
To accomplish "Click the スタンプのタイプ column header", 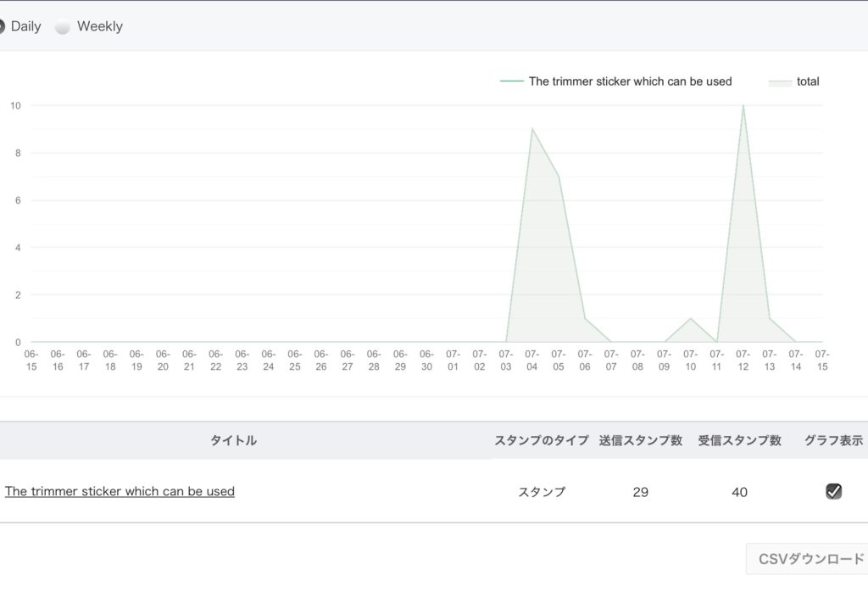I will coord(541,440).
